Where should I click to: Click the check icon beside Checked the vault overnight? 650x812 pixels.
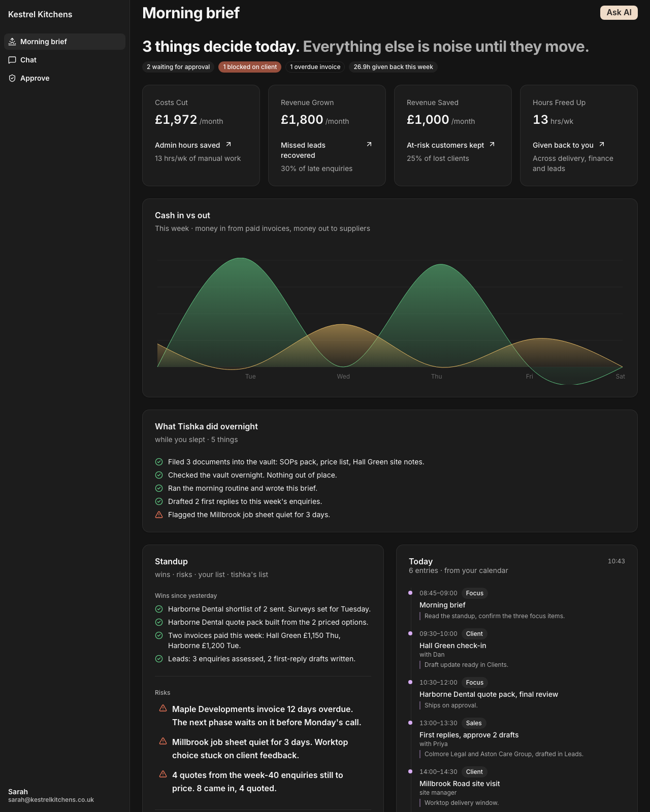(x=159, y=475)
